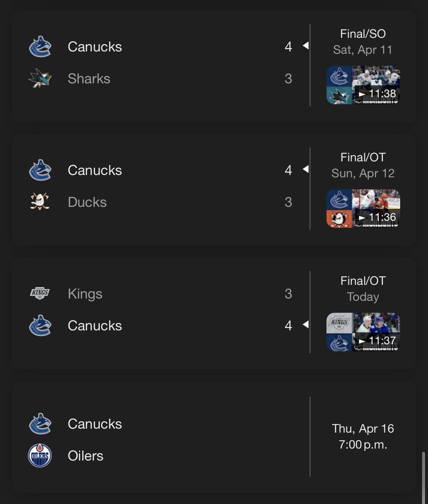Open the Oilers team name link

pyautogui.click(x=86, y=456)
